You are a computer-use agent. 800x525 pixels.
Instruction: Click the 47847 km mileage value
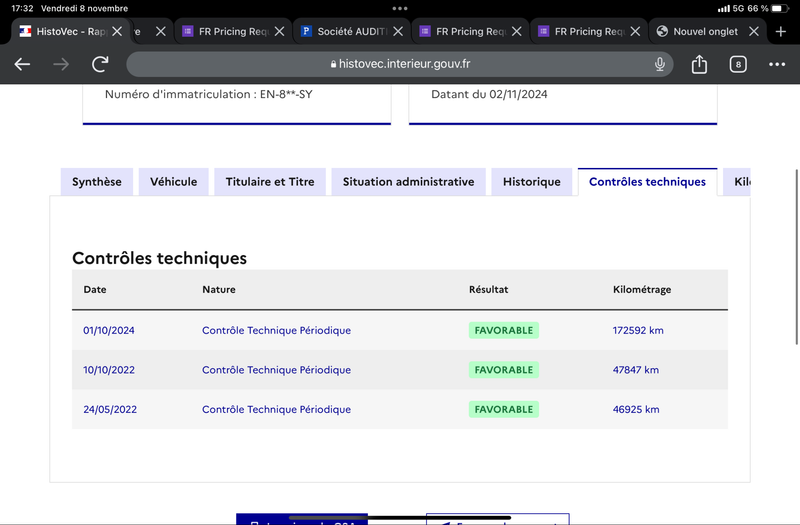636,370
